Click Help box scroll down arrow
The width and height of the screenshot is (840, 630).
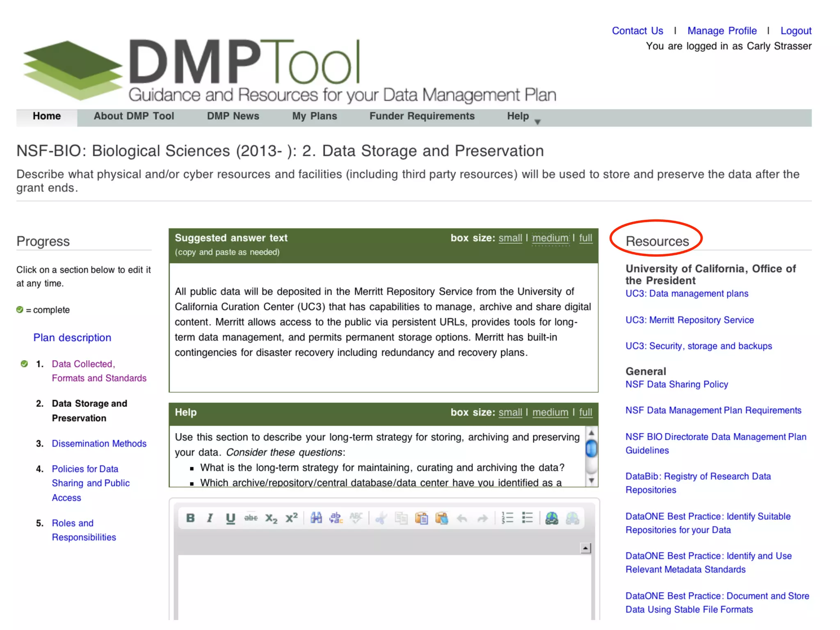(x=591, y=480)
